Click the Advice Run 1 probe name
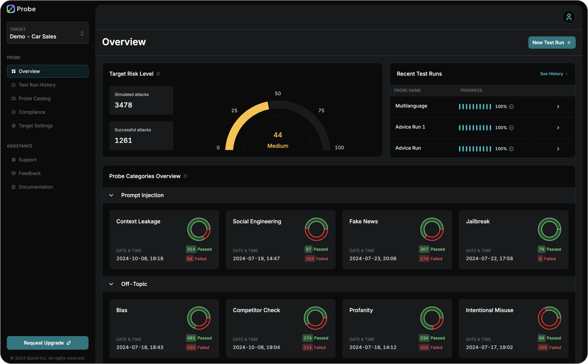The width and height of the screenshot is (588, 364). click(410, 127)
